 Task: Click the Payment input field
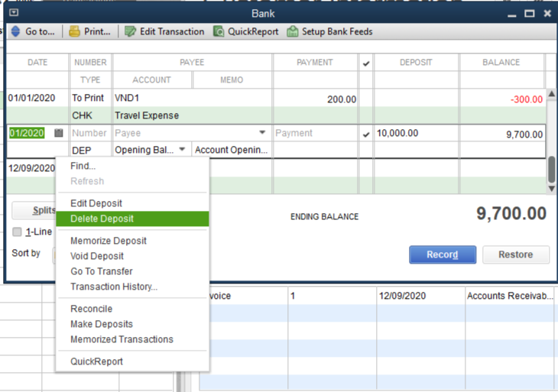point(315,133)
